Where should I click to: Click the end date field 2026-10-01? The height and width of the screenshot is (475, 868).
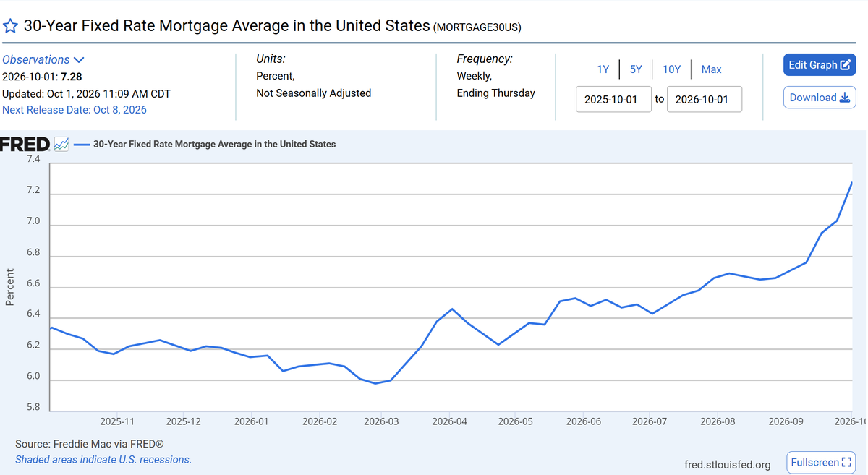click(x=705, y=99)
